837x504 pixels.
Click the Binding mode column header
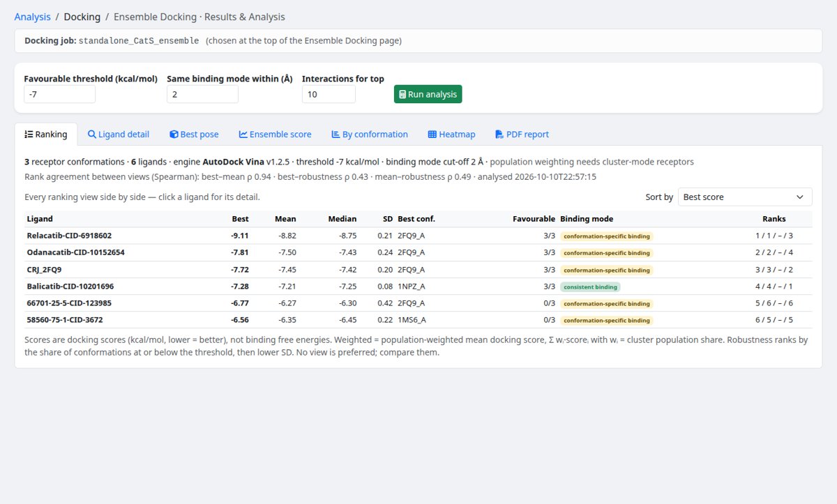click(x=587, y=219)
